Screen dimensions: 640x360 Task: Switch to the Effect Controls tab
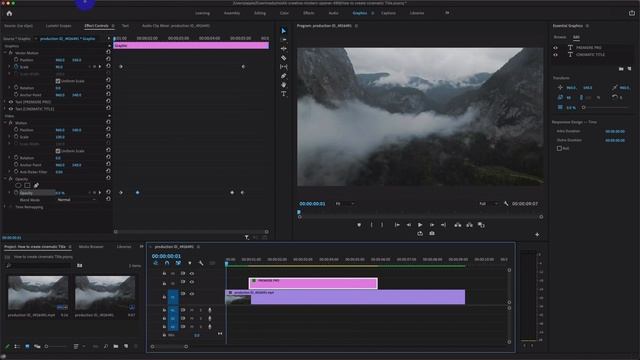point(96,26)
